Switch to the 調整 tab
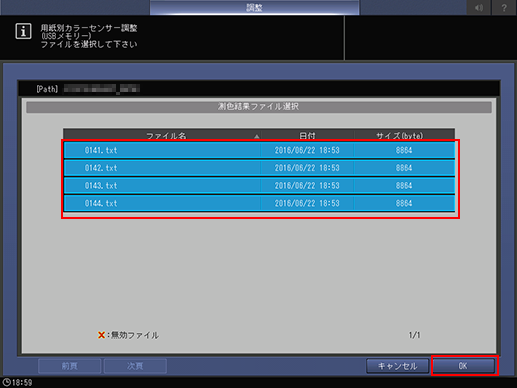 (x=254, y=7)
